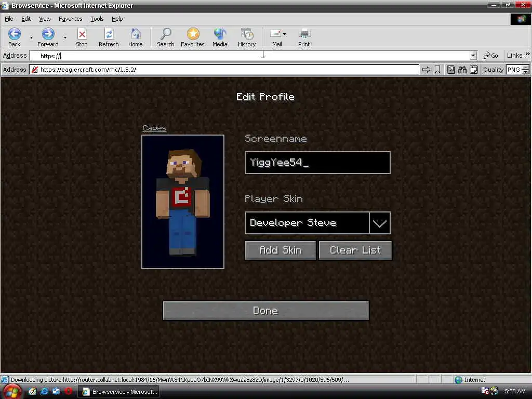Open the Favorites star panel
The image size is (532, 399).
click(193, 37)
